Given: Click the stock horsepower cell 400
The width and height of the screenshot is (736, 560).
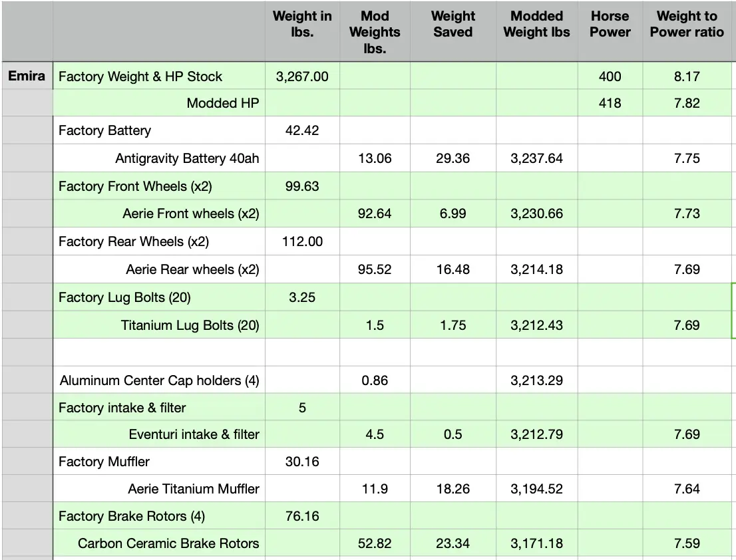Looking at the screenshot, I should pos(610,76).
